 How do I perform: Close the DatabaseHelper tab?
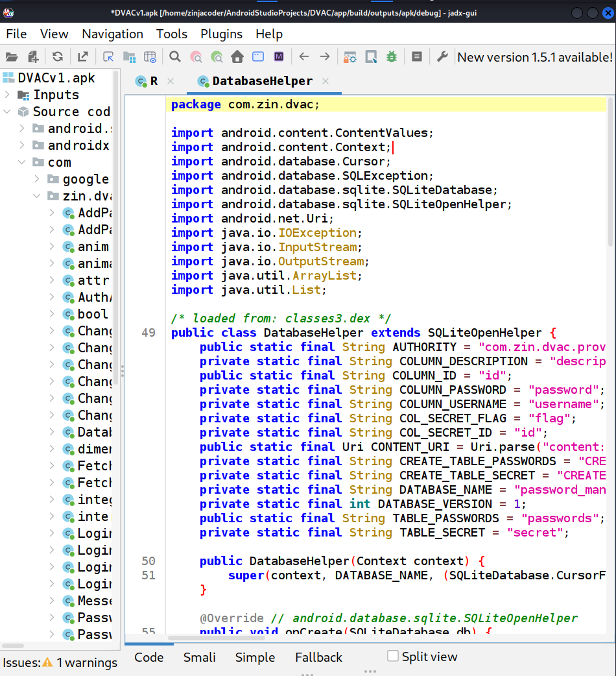click(x=326, y=81)
